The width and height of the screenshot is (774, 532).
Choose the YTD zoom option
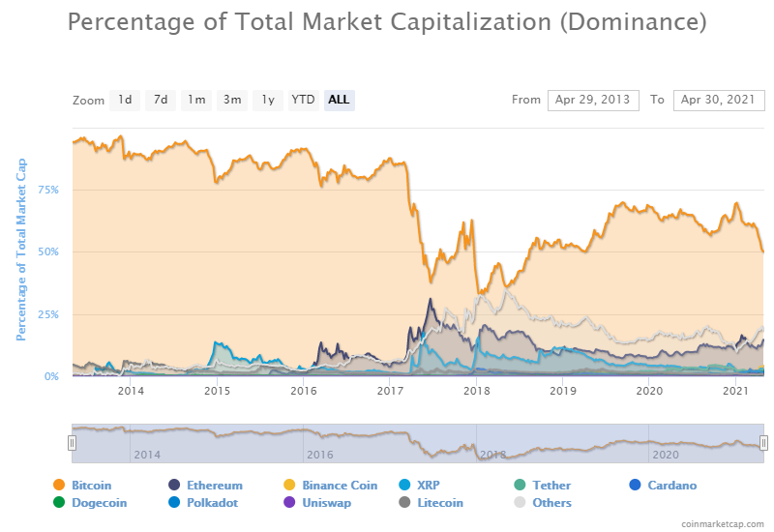(x=304, y=100)
